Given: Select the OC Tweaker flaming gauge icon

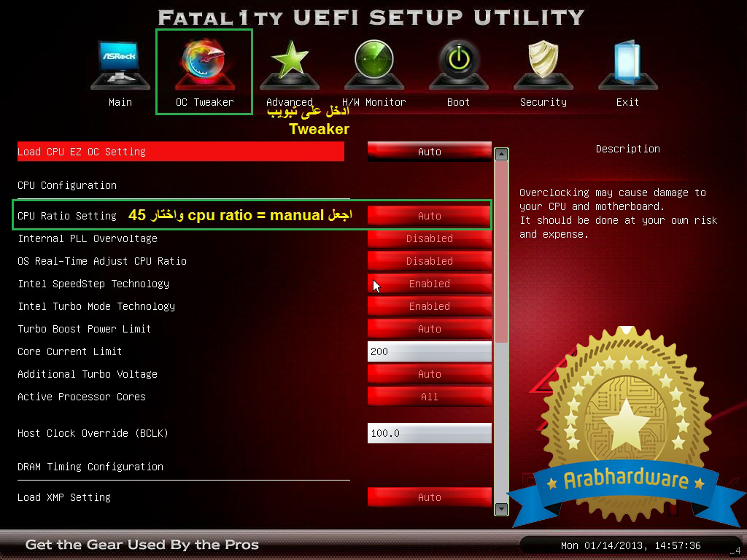Looking at the screenshot, I should click(x=205, y=65).
